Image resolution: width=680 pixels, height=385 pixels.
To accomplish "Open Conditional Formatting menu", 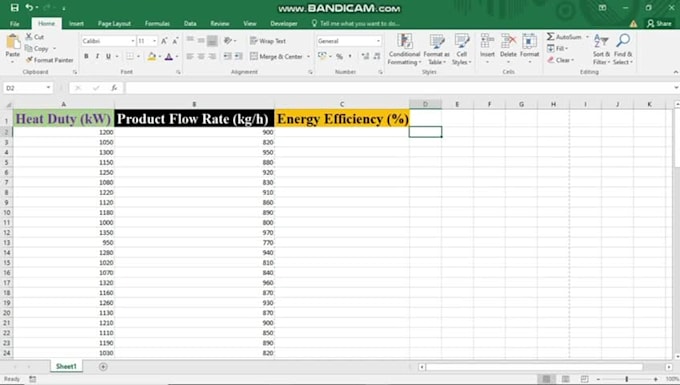I will click(x=404, y=49).
